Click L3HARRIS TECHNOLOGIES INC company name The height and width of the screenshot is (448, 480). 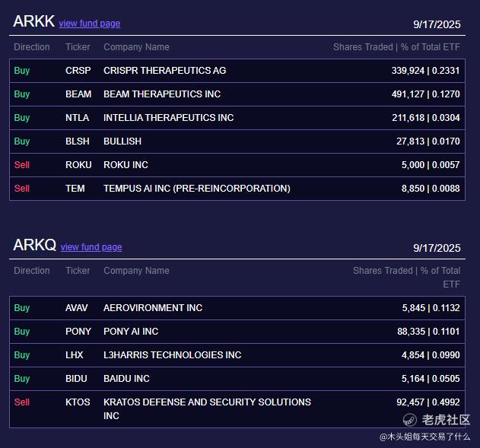coord(173,355)
